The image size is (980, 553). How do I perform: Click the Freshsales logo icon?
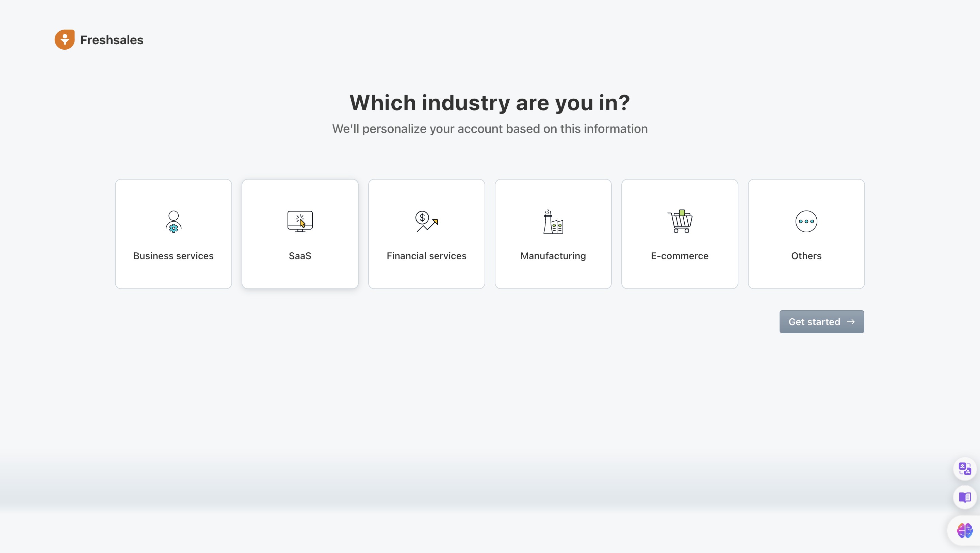pyautogui.click(x=65, y=39)
